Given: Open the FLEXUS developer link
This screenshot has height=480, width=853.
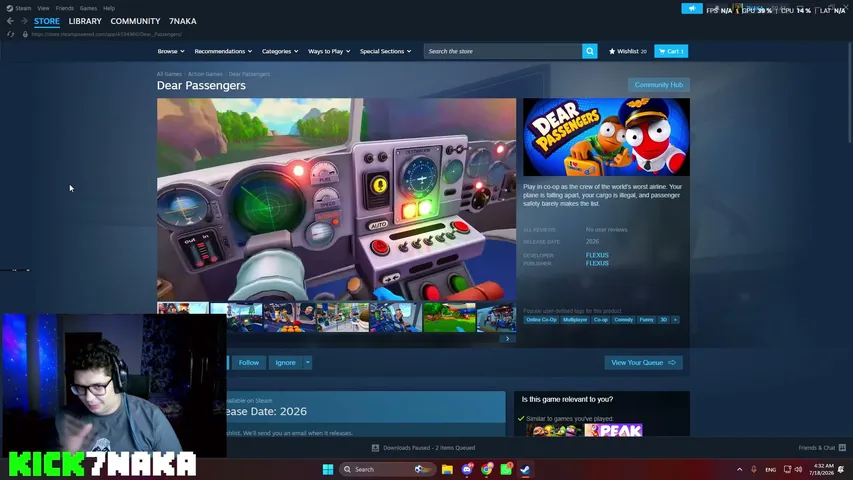Looking at the screenshot, I should click(x=597, y=255).
